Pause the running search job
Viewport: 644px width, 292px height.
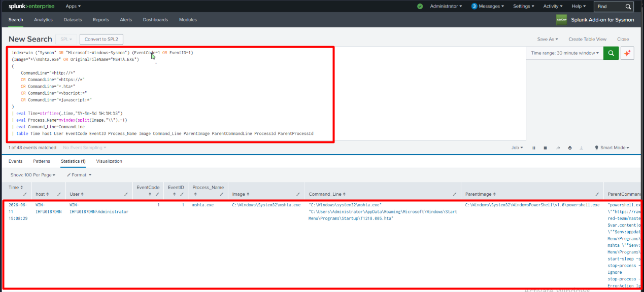coord(534,148)
